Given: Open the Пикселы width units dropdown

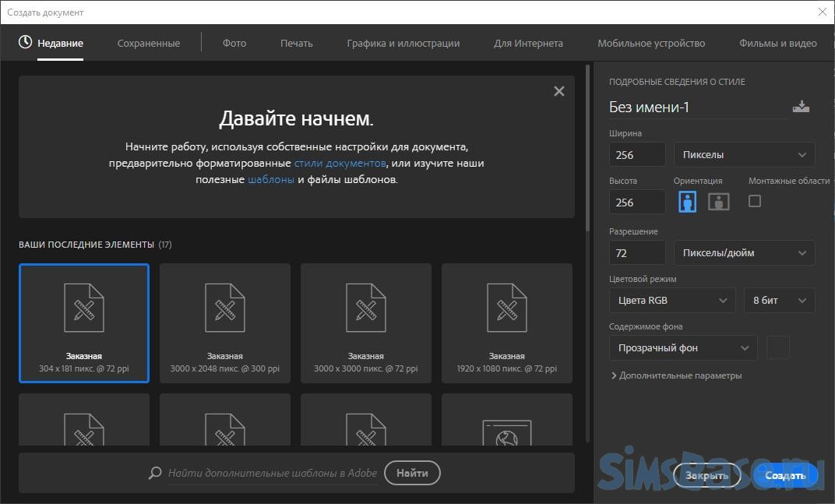Looking at the screenshot, I should 744,154.
